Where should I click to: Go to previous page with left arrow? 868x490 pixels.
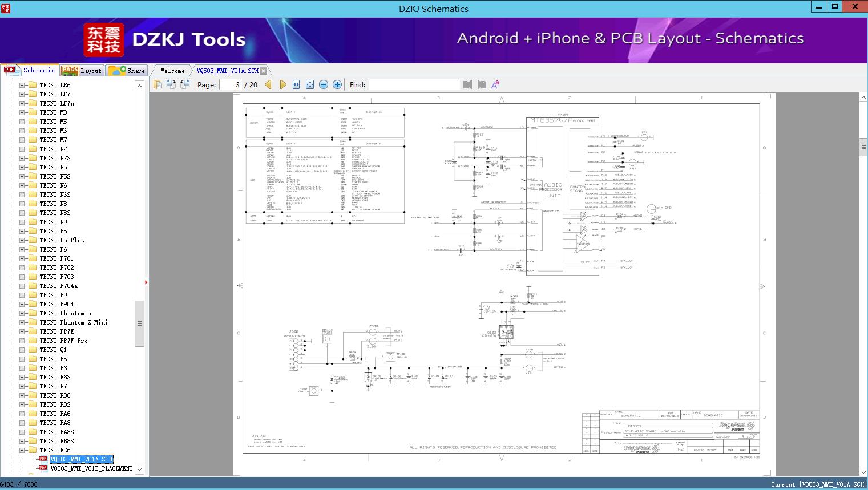pos(268,84)
